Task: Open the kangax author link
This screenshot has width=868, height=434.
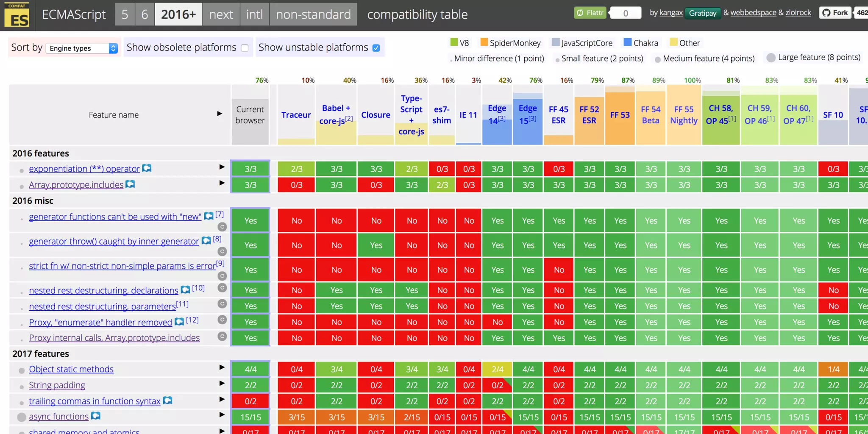Action: [x=670, y=13]
